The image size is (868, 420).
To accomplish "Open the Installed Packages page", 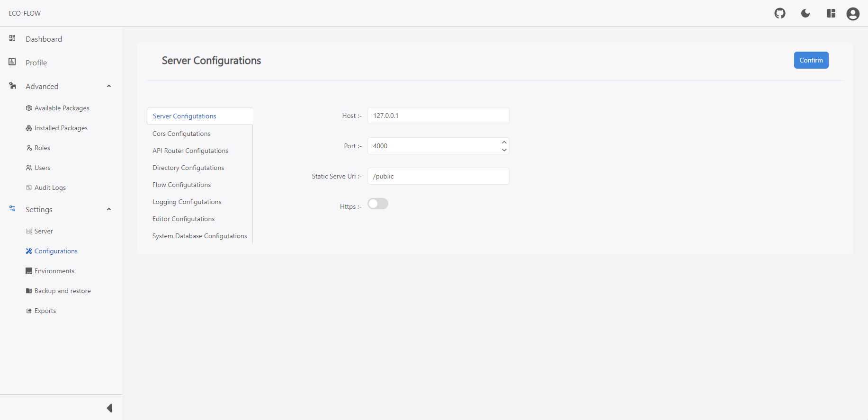I will point(61,128).
